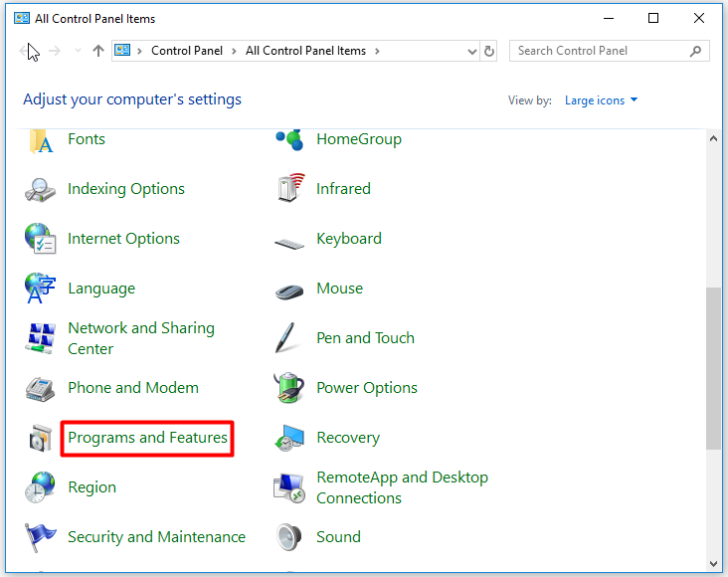Viewport: 728px width, 577px height.
Task: Open the Internet Options link
Action: point(123,239)
